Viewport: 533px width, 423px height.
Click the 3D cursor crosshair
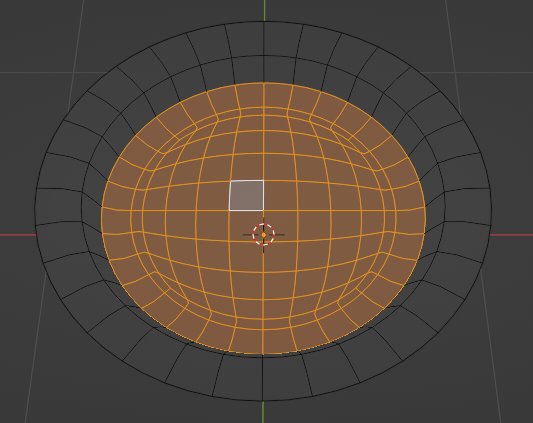point(263,235)
